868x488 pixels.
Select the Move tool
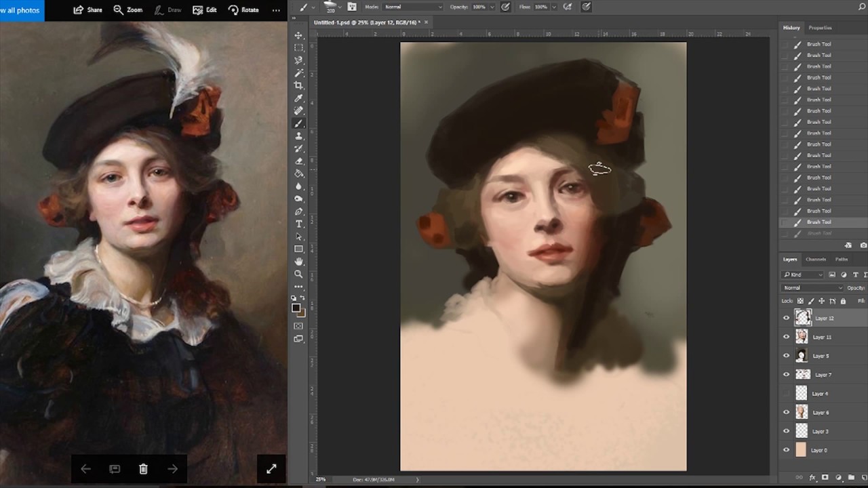[x=298, y=35]
